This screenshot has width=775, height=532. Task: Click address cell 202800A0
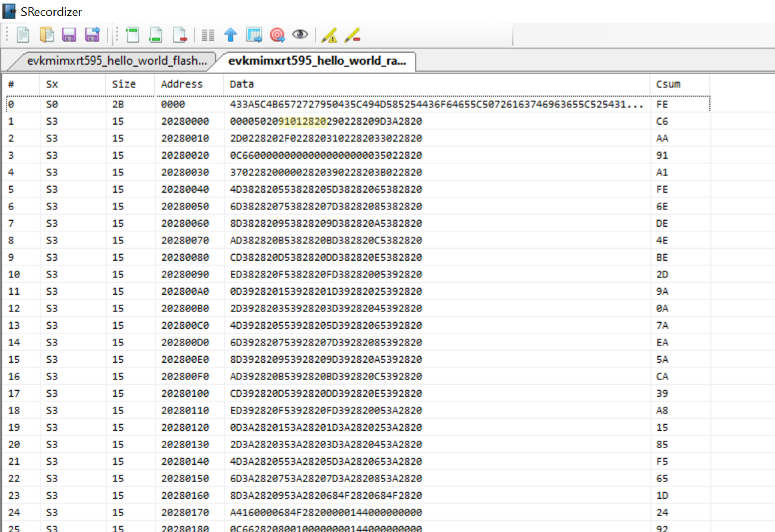pyautogui.click(x=189, y=291)
